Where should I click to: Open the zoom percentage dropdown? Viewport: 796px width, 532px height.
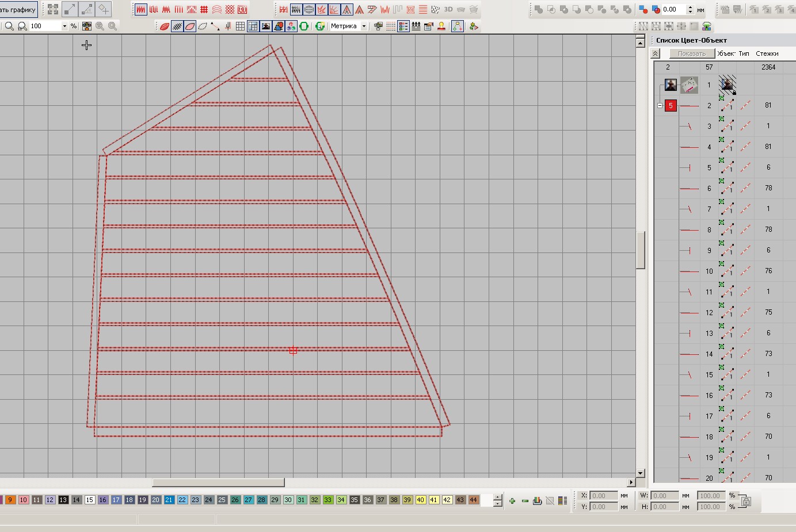coord(64,26)
